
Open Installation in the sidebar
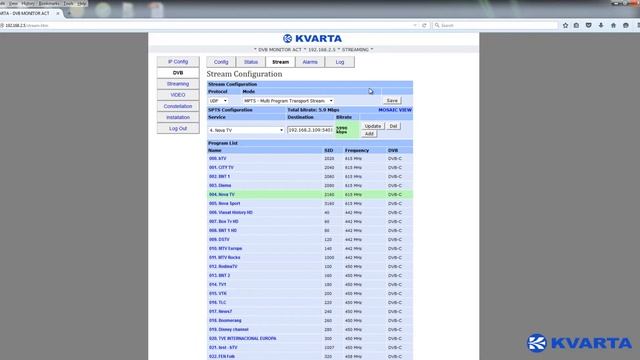[x=178, y=117]
